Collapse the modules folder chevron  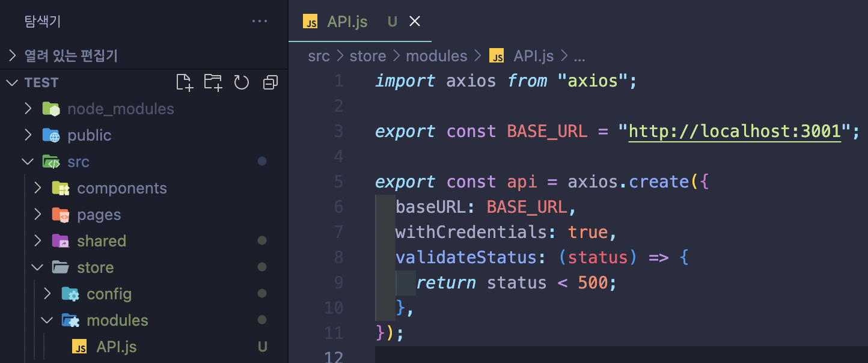(x=47, y=320)
